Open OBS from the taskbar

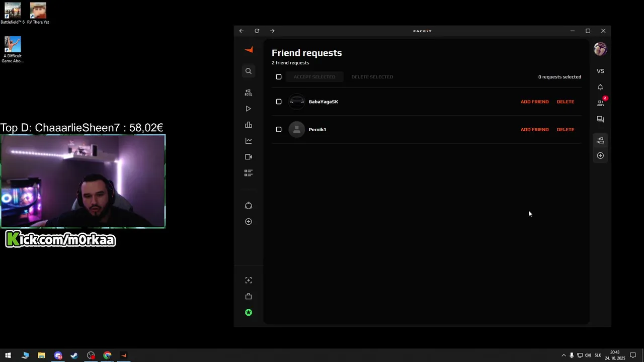point(91,355)
